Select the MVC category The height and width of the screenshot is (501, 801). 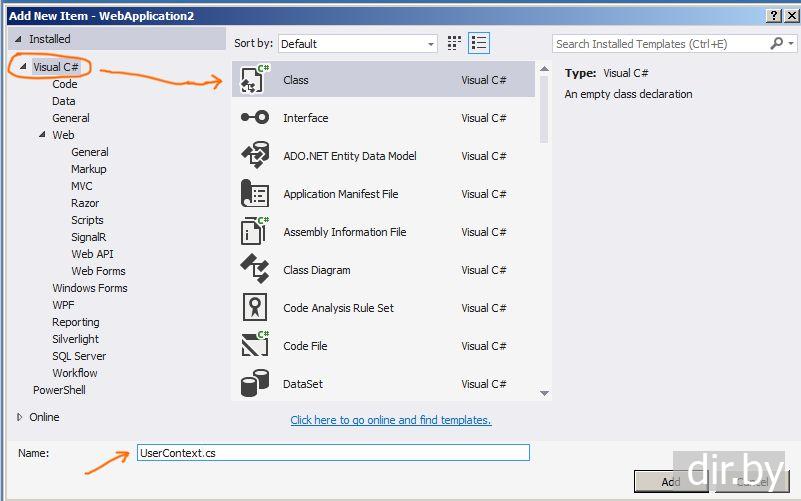coord(82,186)
